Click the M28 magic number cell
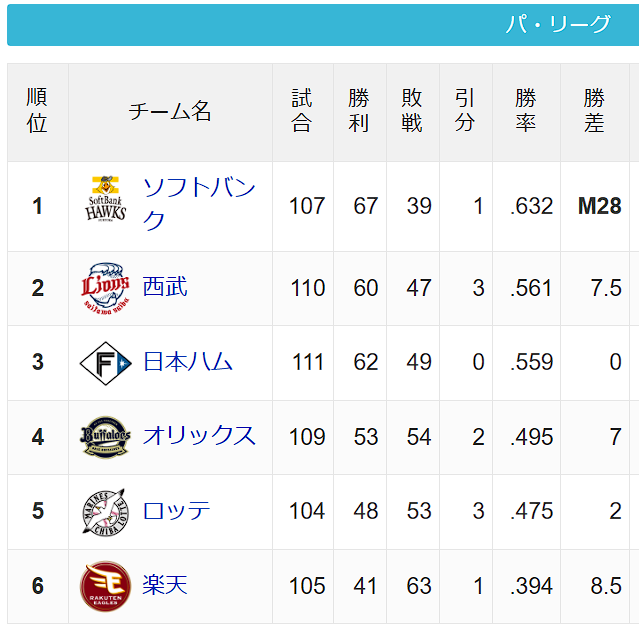The width and height of the screenshot is (639, 628). [599, 206]
